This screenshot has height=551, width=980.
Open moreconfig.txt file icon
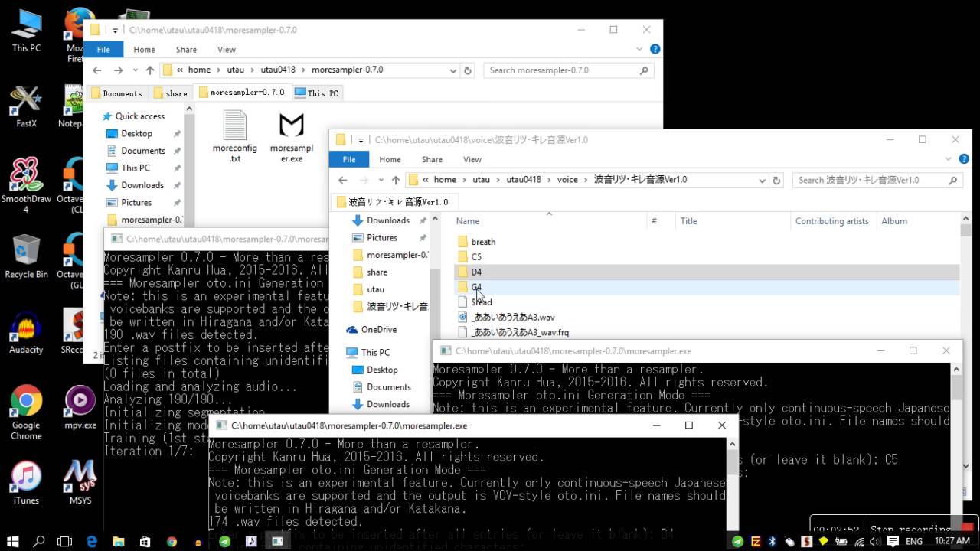pos(235,138)
